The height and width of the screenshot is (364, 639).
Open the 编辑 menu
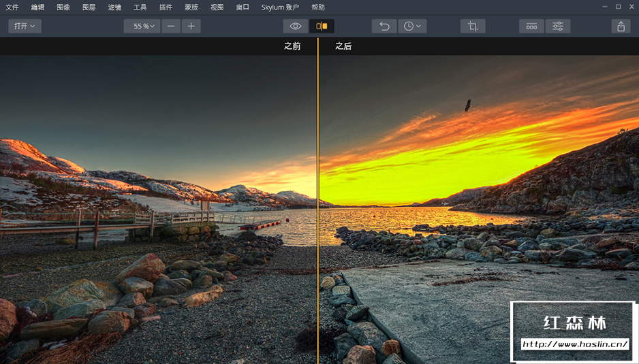[x=37, y=7]
